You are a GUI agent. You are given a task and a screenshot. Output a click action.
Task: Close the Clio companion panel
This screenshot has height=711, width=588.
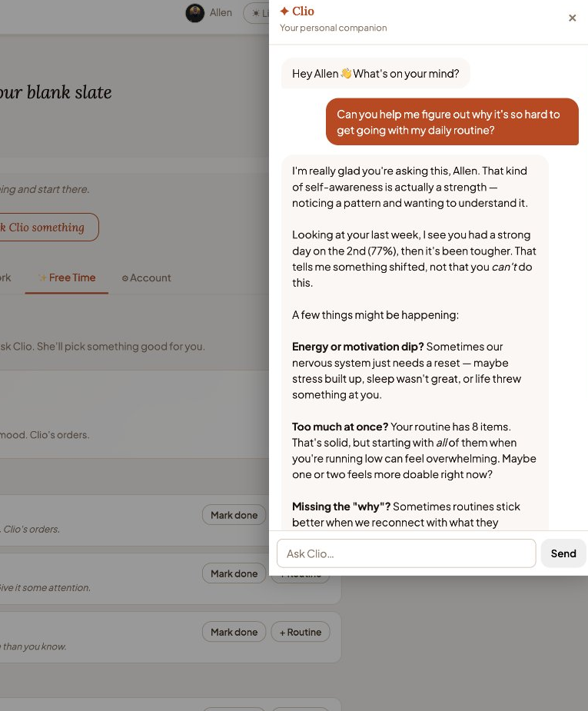click(x=572, y=18)
